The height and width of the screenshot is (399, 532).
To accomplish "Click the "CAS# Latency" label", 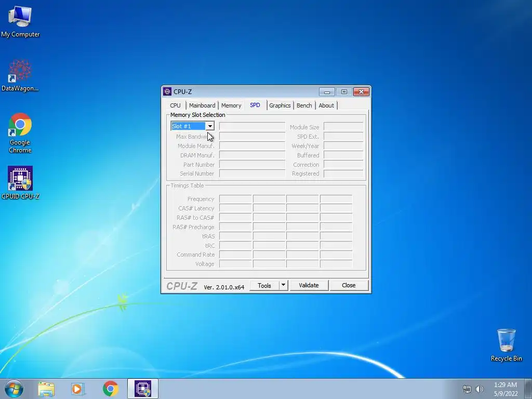I will click(196, 208).
